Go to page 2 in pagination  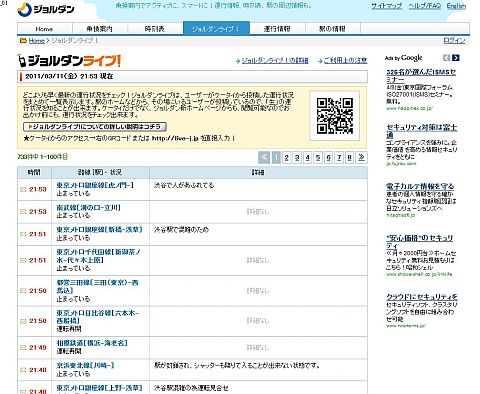coord(286,157)
